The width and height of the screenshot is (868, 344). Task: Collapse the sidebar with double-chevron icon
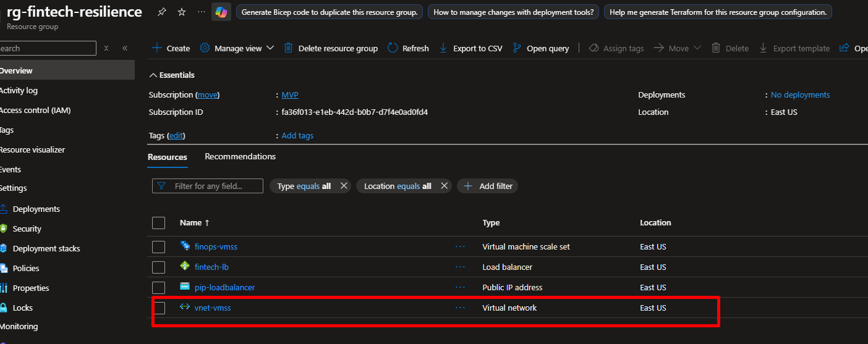[x=125, y=48]
